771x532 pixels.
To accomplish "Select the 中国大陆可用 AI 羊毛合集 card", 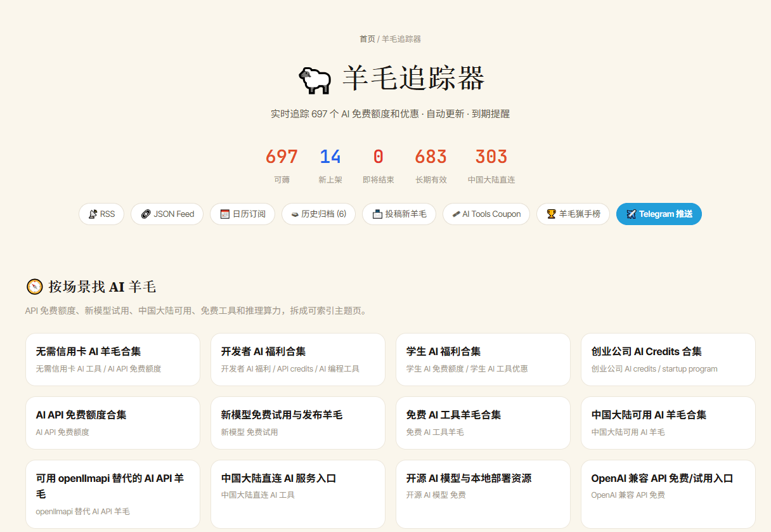I will tap(668, 423).
